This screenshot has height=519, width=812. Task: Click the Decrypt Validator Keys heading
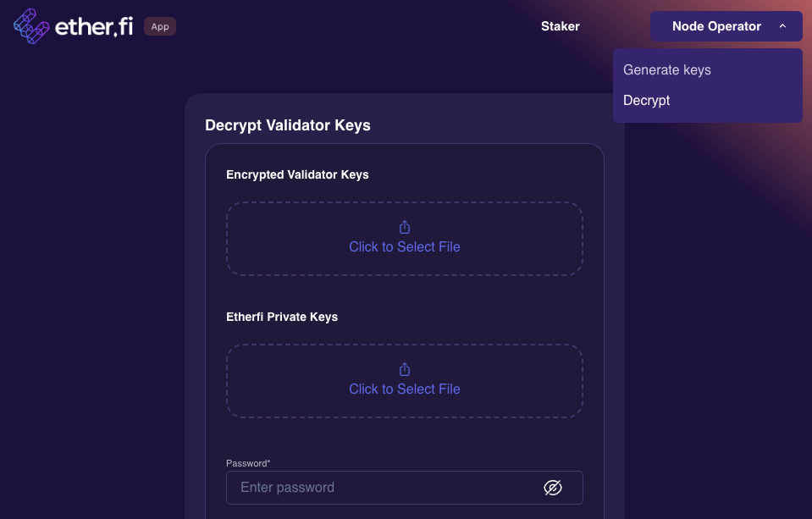288,125
